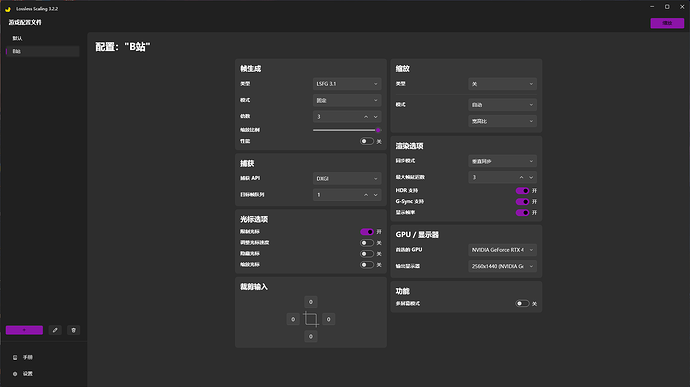Decrease the 渲染选项 frame latency with down arrow
Image resolution: width=690 pixels, height=387 pixels.
click(x=531, y=177)
